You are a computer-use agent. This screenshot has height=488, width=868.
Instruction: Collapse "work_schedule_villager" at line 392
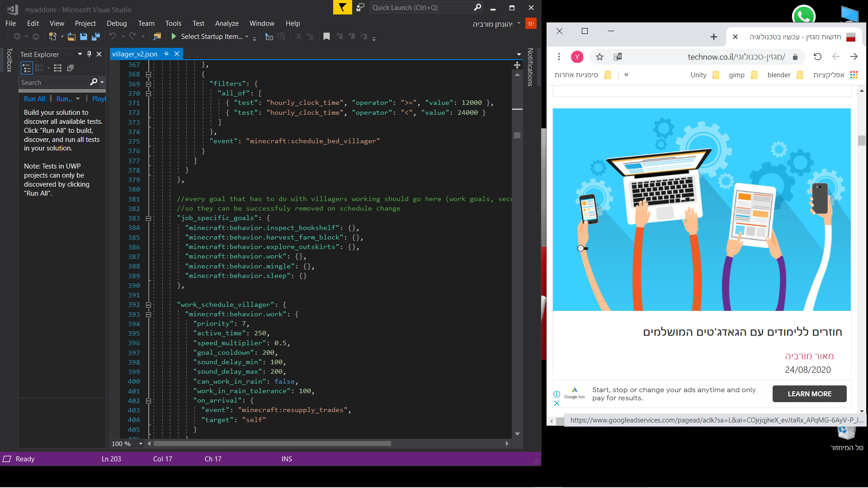pyautogui.click(x=148, y=305)
